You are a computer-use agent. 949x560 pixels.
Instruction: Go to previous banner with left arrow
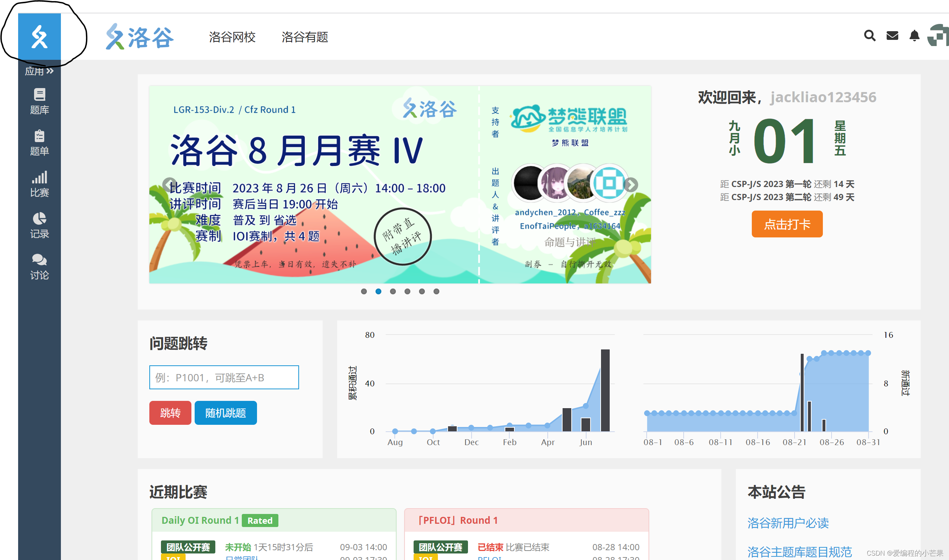[x=169, y=184]
